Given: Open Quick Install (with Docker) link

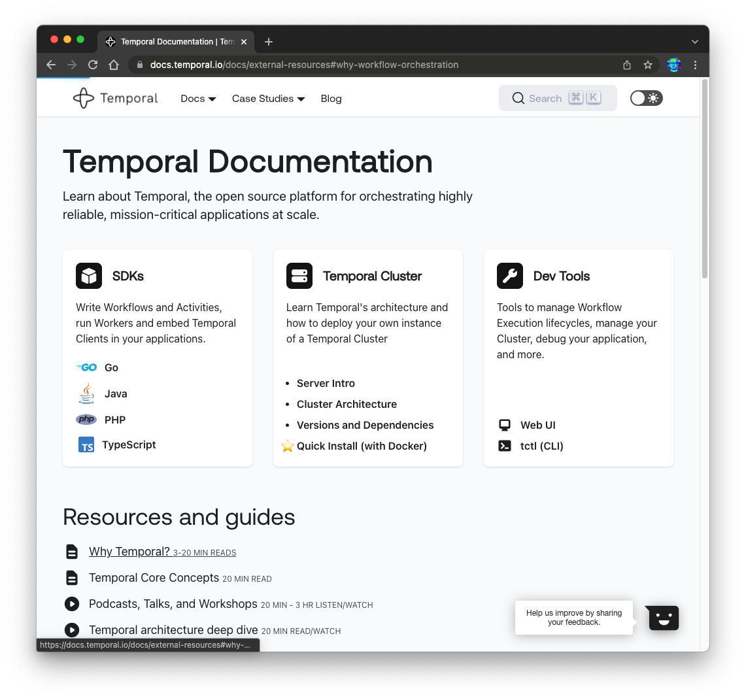Looking at the screenshot, I should [362, 446].
